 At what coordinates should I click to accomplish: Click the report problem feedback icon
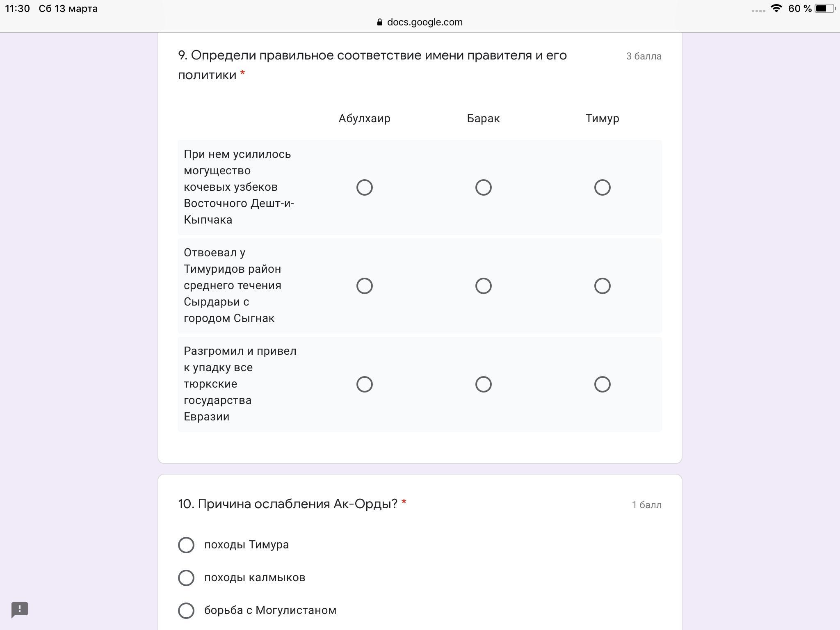tap(20, 610)
